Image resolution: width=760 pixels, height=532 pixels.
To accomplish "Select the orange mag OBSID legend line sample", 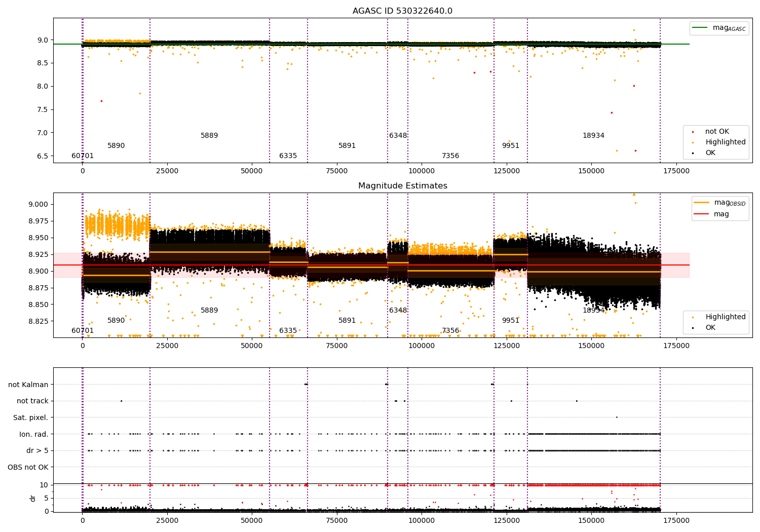I will tap(702, 203).
